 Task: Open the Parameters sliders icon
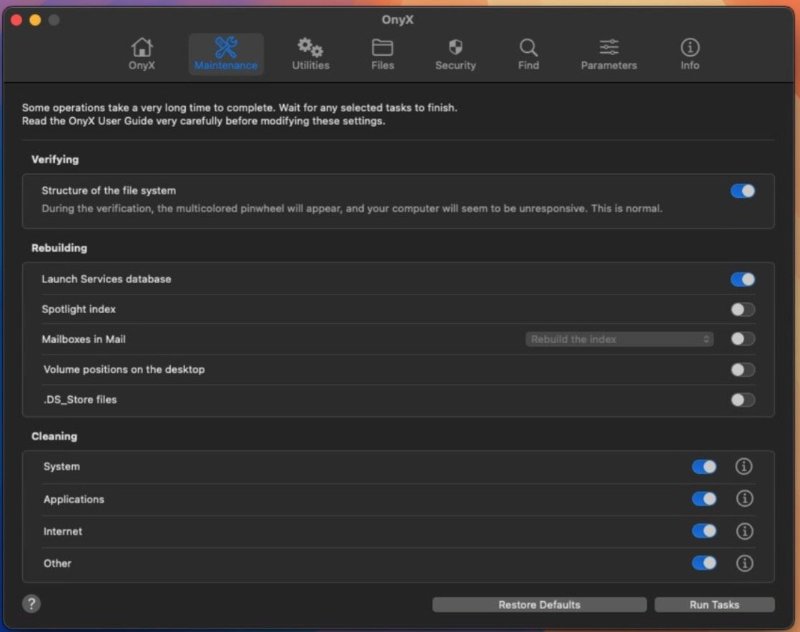[608, 48]
